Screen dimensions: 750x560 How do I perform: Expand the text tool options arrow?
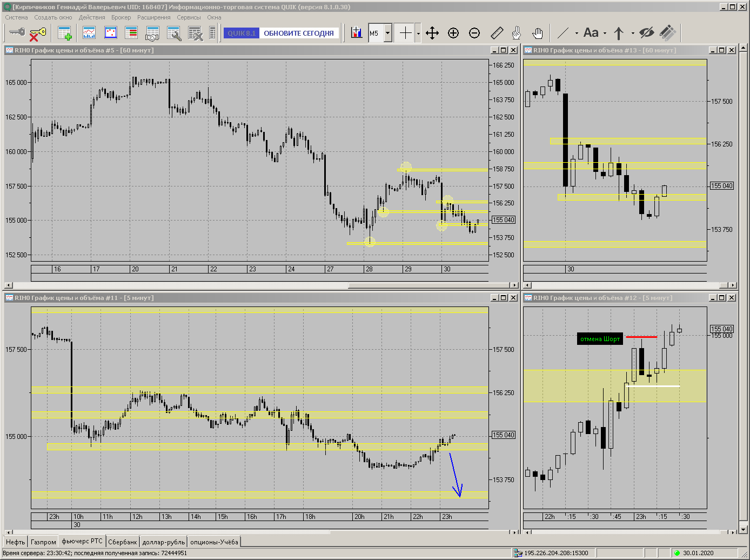(605, 34)
